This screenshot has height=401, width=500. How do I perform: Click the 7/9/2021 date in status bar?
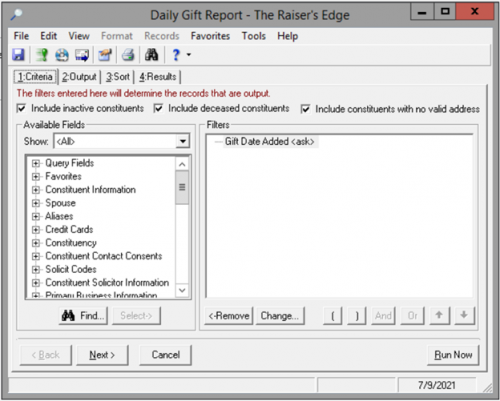click(437, 385)
